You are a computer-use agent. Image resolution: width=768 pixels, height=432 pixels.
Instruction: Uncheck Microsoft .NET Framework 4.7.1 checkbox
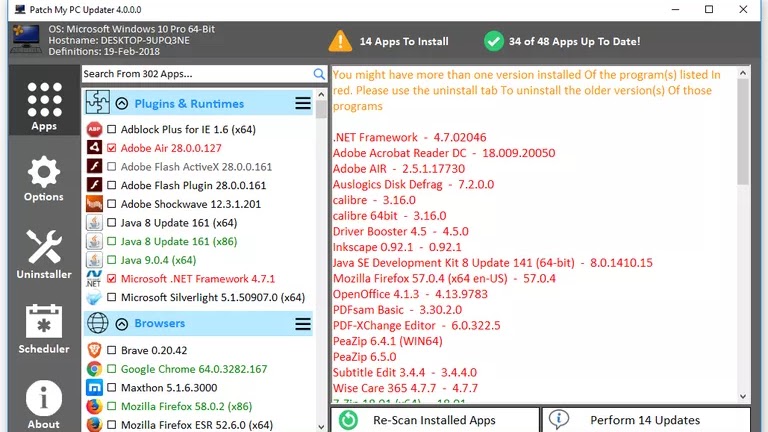click(112, 278)
